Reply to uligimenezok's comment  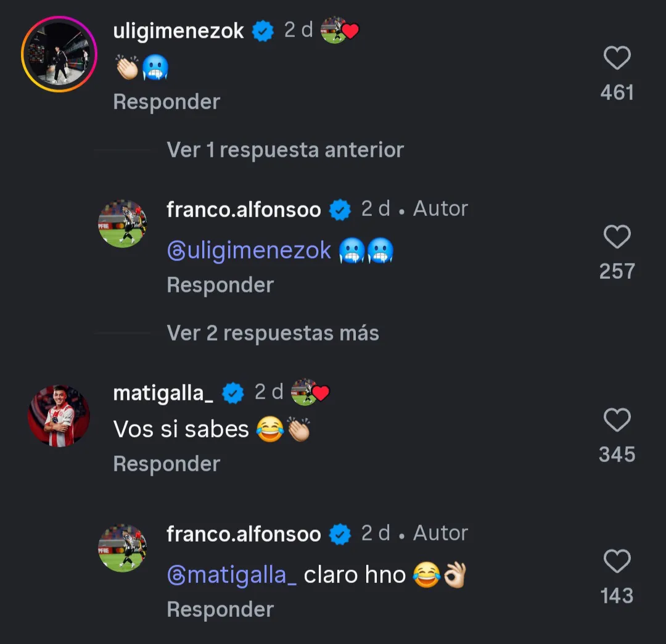tap(166, 102)
